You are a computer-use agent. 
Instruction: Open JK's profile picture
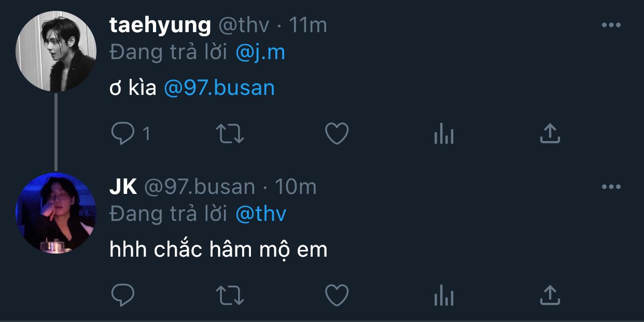click(x=56, y=213)
